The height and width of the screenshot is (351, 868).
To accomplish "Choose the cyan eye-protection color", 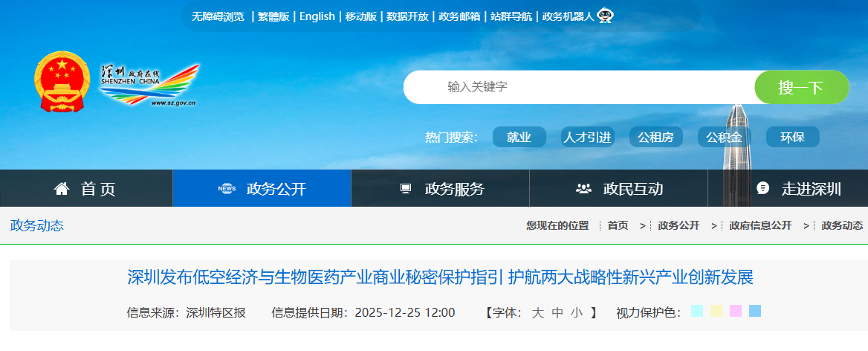I will coord(697,311).
